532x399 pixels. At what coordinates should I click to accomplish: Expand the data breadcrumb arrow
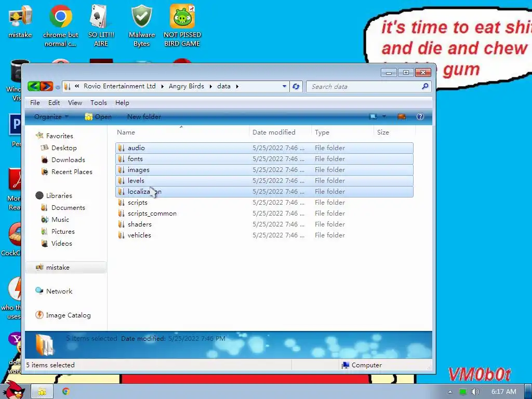[x=237, y=87]
